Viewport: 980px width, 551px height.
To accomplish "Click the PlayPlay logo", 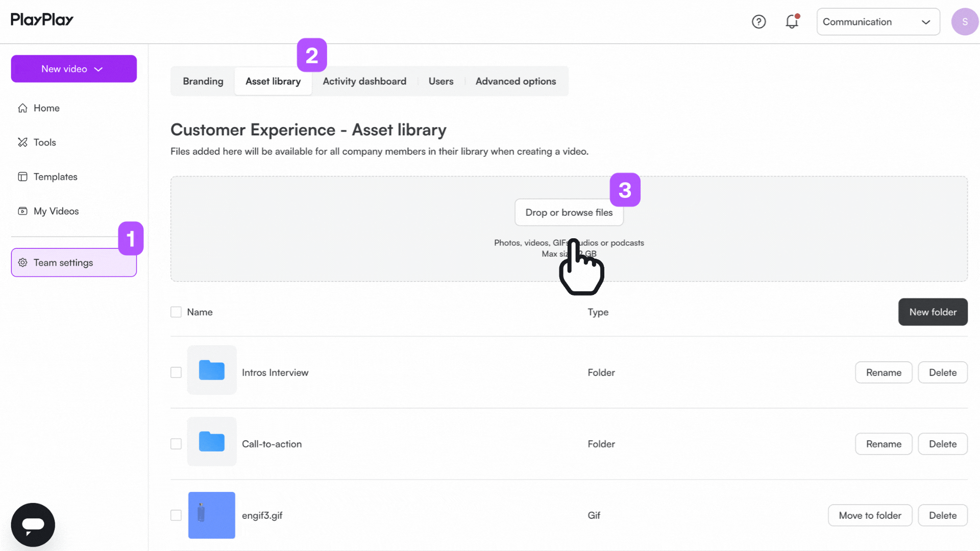I will (42, 20).
